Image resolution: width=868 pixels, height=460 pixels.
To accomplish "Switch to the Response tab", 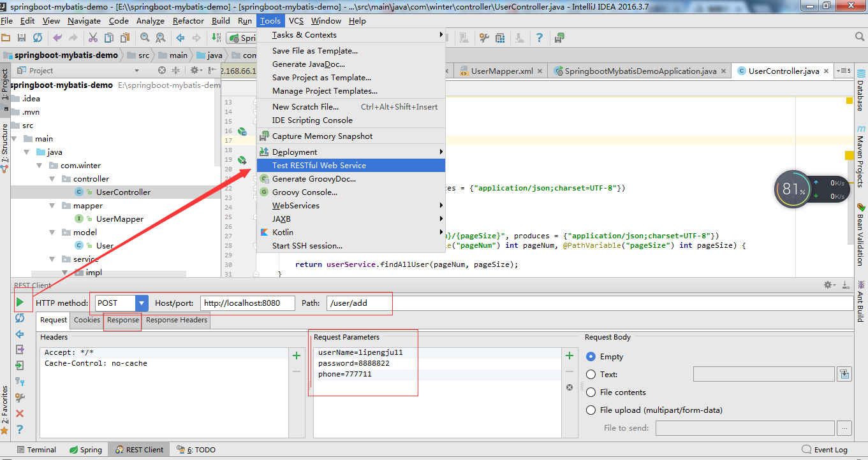I will pos(123,320).
